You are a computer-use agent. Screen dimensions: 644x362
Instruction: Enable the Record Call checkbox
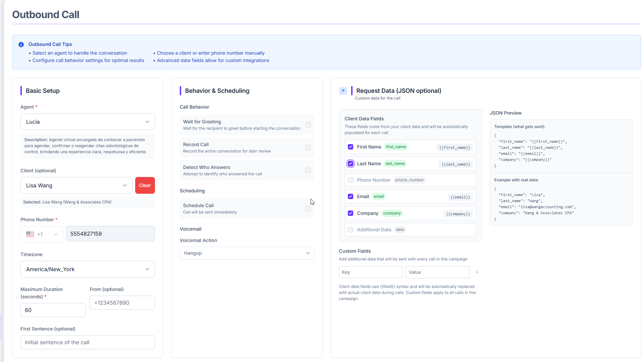[x=308, y=147]
